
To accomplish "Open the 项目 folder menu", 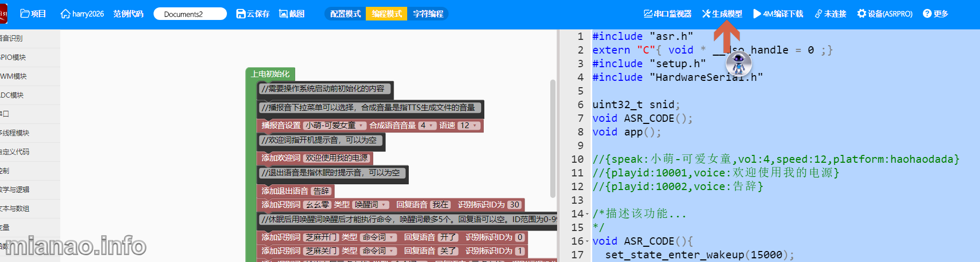I will 33,14.
